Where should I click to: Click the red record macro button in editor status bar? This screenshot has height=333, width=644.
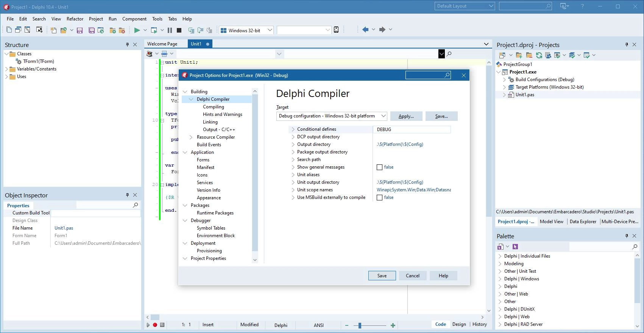155,325
